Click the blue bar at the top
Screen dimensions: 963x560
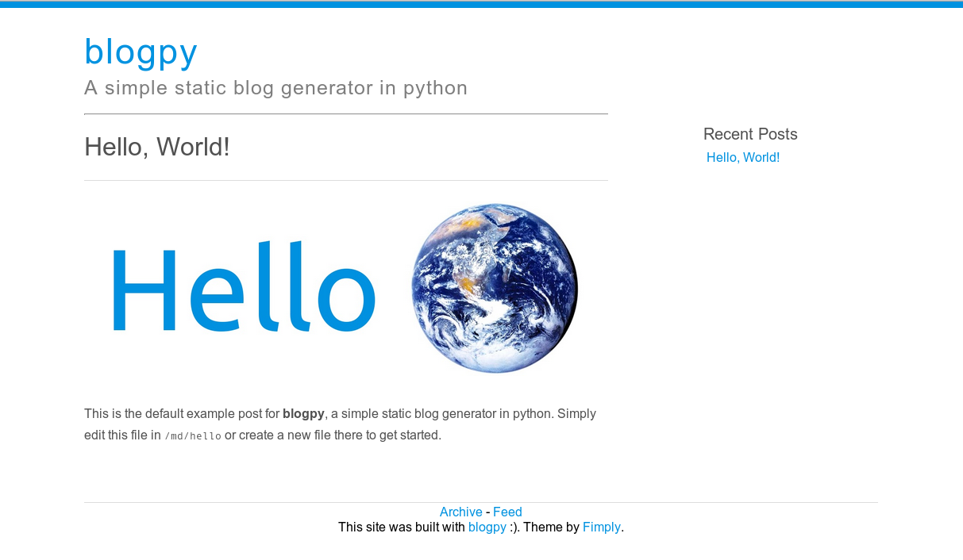click(x=481, y=3)
